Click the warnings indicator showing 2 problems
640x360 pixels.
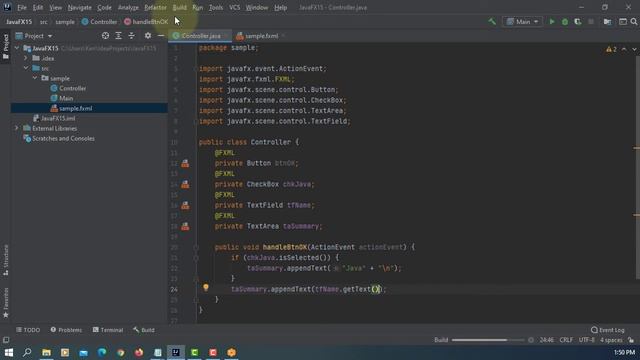pos(611,49)
